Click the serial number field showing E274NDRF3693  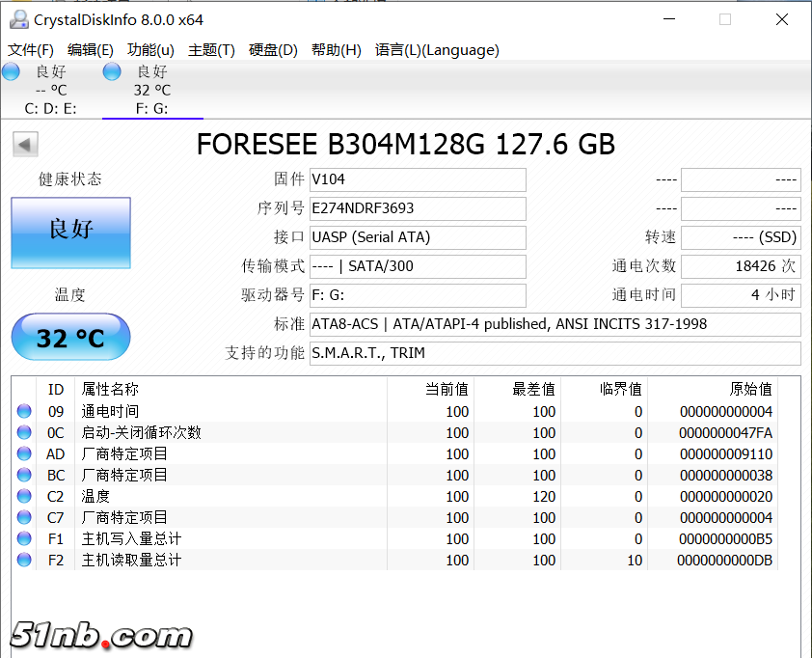(x=418, y=208)
